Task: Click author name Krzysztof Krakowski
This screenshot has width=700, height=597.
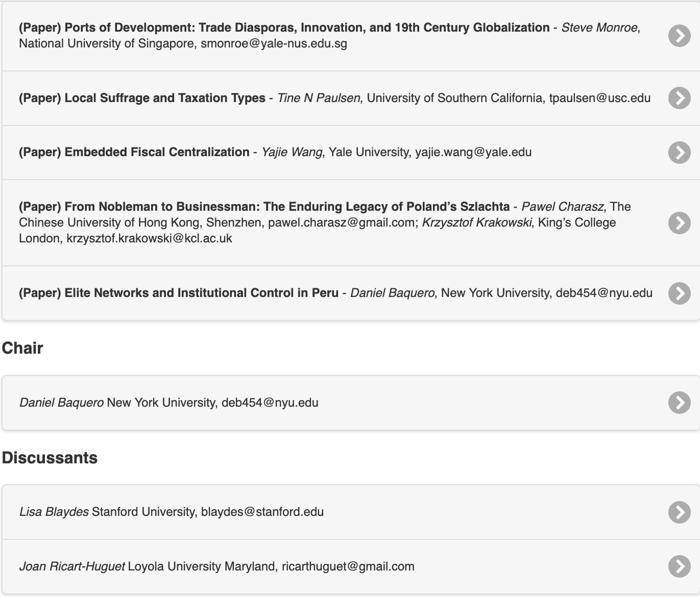Action: click(x=476, y=222)
